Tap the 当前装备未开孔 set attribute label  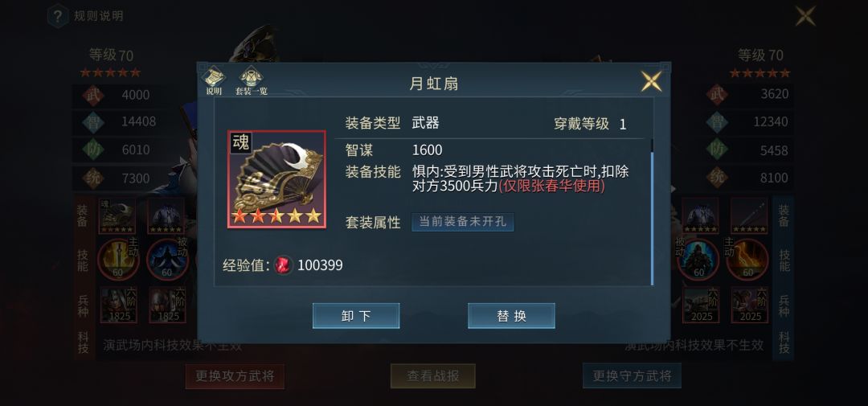(463, 222)
